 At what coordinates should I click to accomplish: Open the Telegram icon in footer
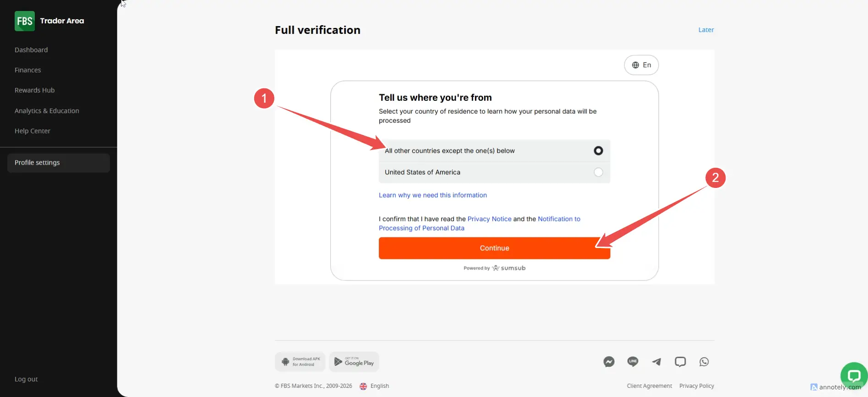coord(656,362)
